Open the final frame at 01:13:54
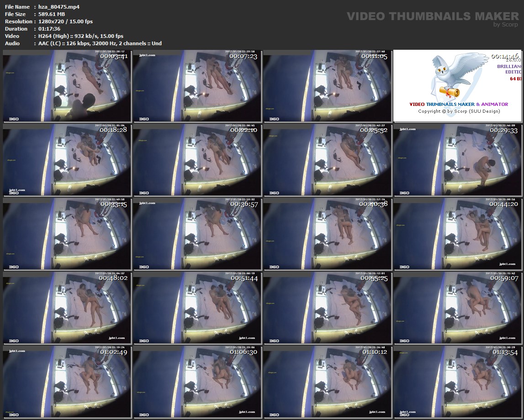The width and height of the screenshot is (524, 420). tap(458, 382)
